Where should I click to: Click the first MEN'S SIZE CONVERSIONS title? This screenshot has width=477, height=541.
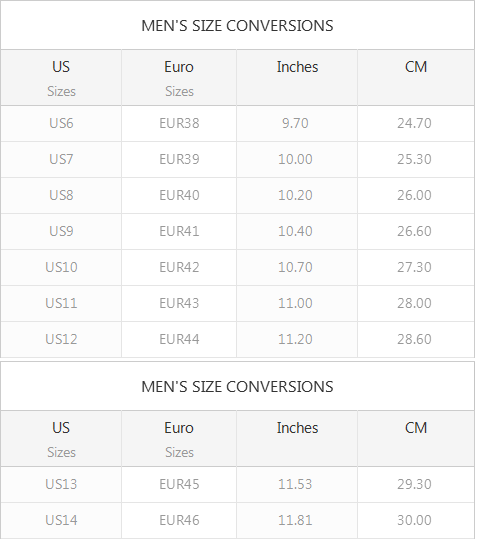(237, 26)
